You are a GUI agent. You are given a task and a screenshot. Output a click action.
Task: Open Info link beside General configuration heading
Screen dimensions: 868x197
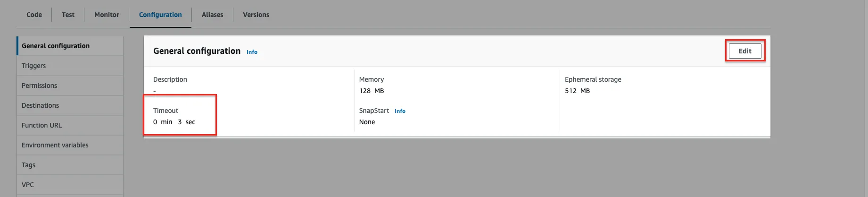click(x=252, y=52)
